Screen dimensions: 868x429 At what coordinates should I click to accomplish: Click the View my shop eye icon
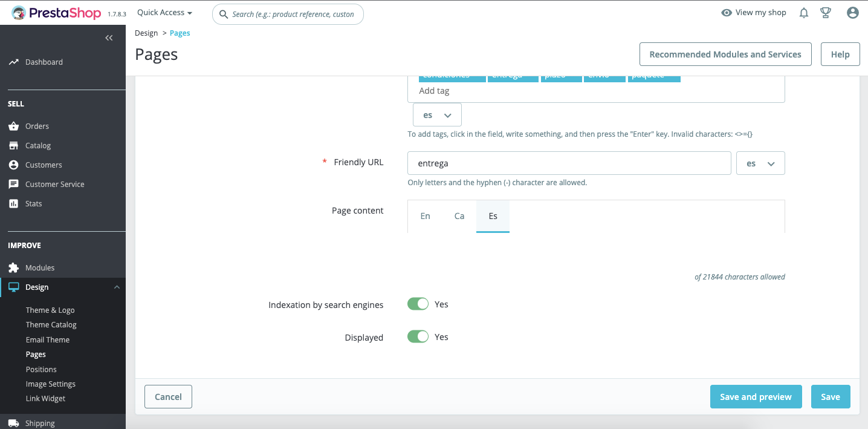tap(727, 13)
